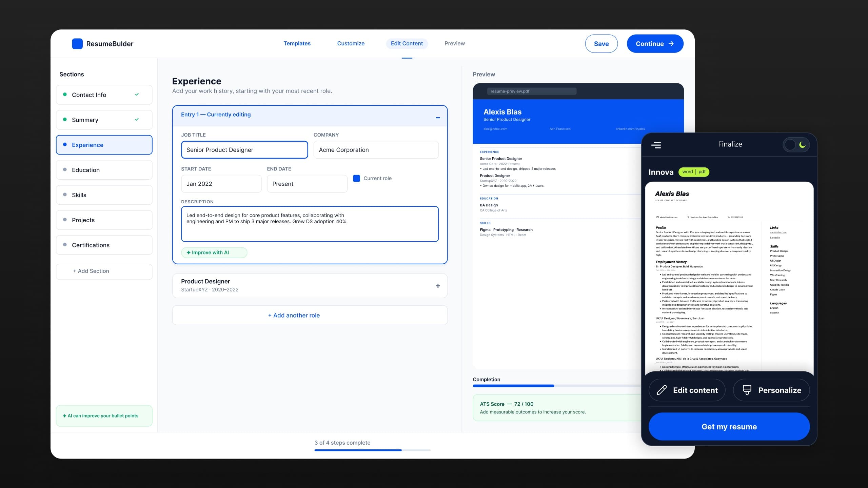The width and height of the screenshot is (868, 488).
Task: Click the green checkmark next to Summary
Action: 137,120
